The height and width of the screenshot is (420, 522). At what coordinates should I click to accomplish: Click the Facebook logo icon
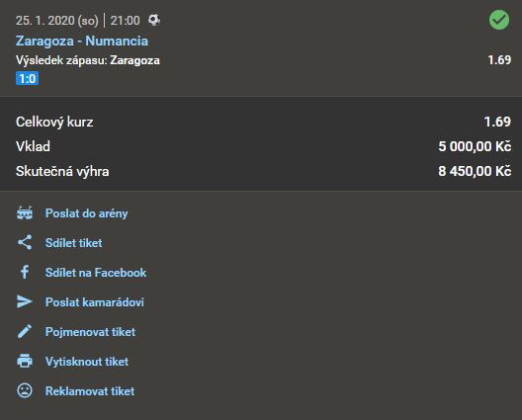pyautogui.click(x=25, y=272)
